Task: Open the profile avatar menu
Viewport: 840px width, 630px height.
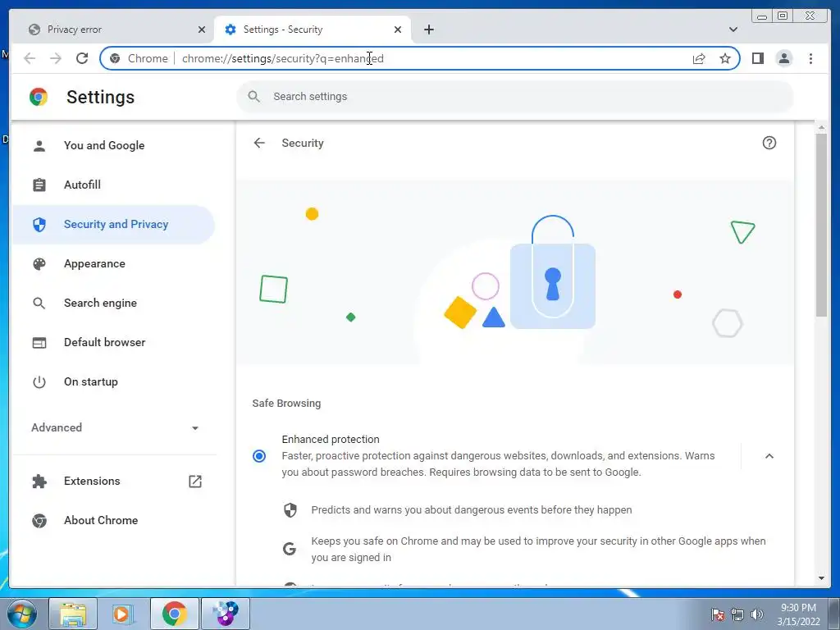Action: (x=783, y=58)
